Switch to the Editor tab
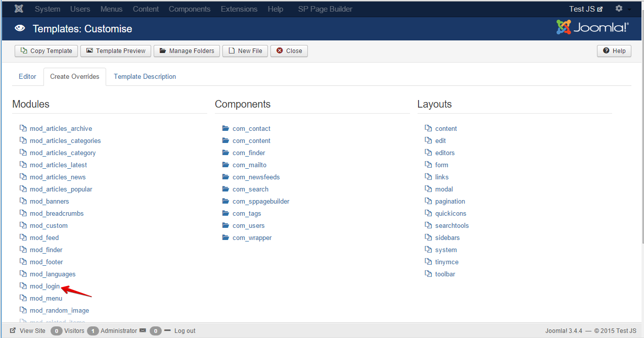644x338 pixels. click(27, 76)
